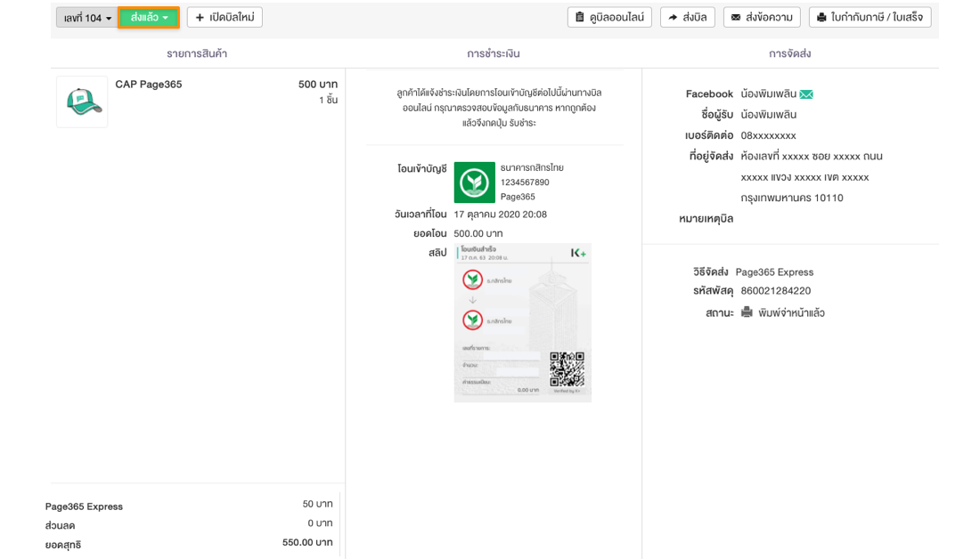Click the recipient name next to ชื่อผู้รับ
980x559 pixels.
tap(768, 115)
